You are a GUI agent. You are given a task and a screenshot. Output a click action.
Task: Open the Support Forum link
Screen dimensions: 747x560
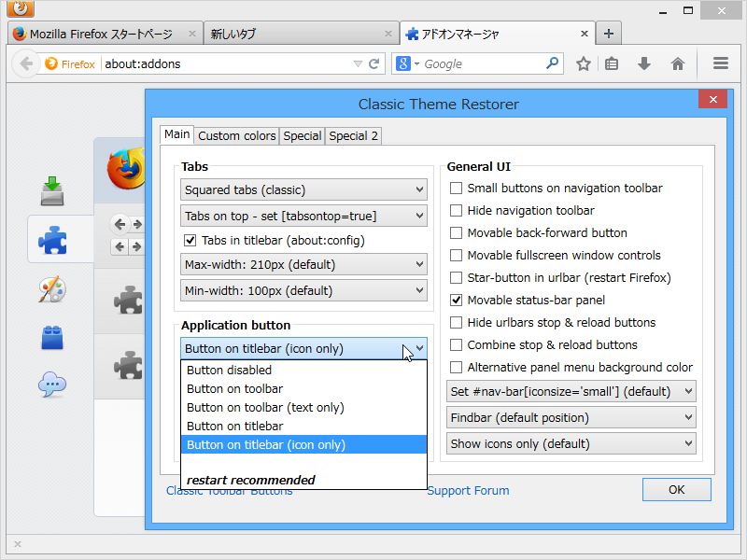click(468, 491)
